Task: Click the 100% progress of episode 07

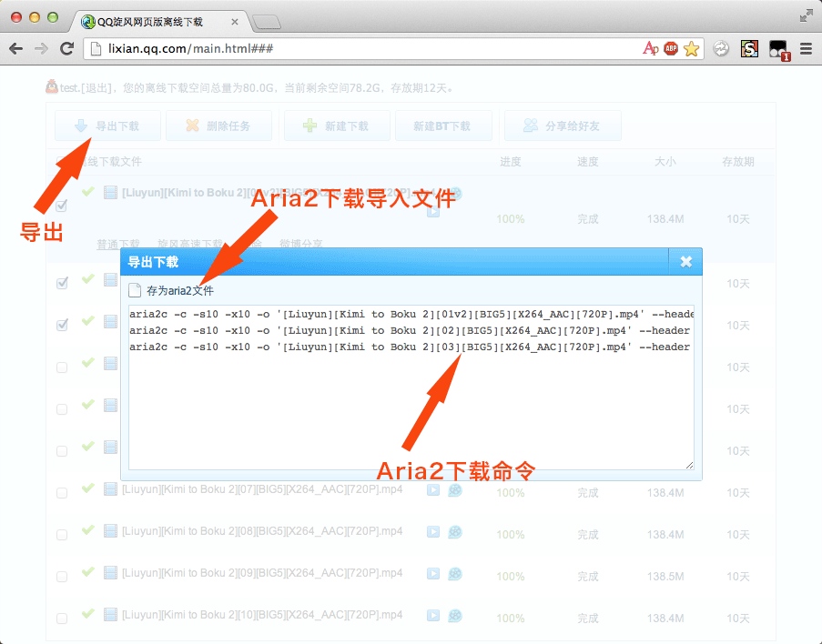Action: coord(511,493)
